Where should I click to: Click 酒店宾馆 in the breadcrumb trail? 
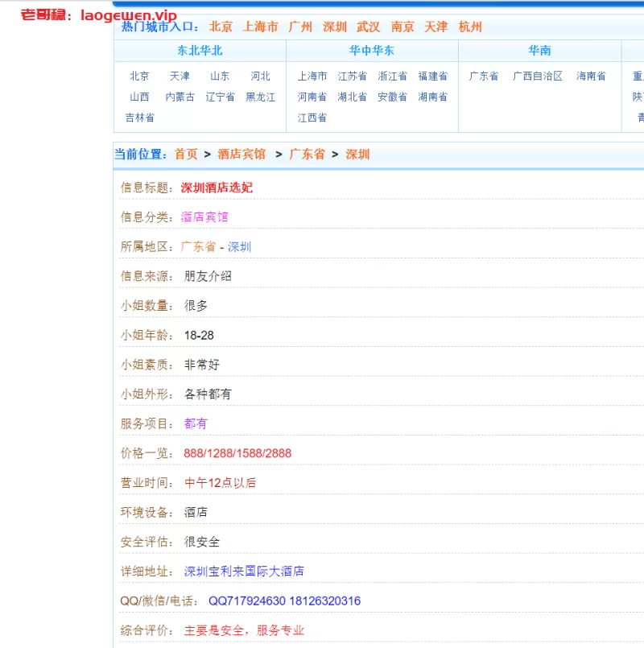click(242, 154)
